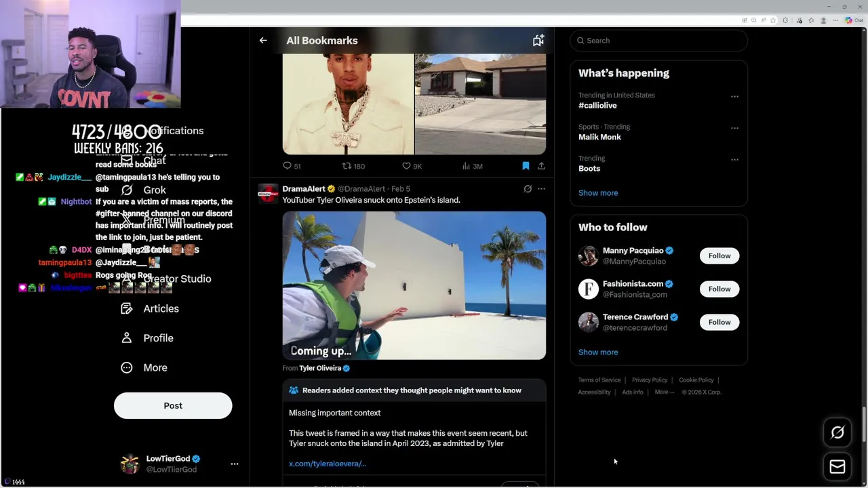868x488 pixels.
Task: Open more options for Boots trend
Action: pyautogui.click(x=734, y=159)
